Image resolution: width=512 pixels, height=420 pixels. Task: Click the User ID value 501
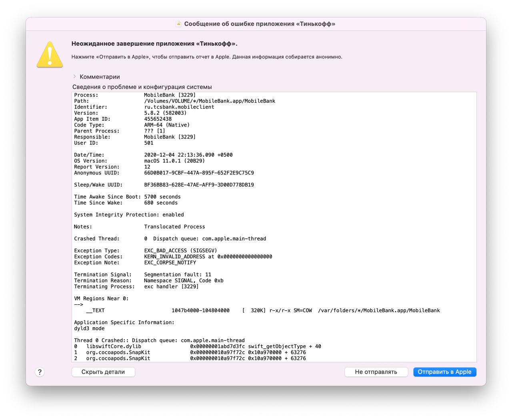coord(149,143)
